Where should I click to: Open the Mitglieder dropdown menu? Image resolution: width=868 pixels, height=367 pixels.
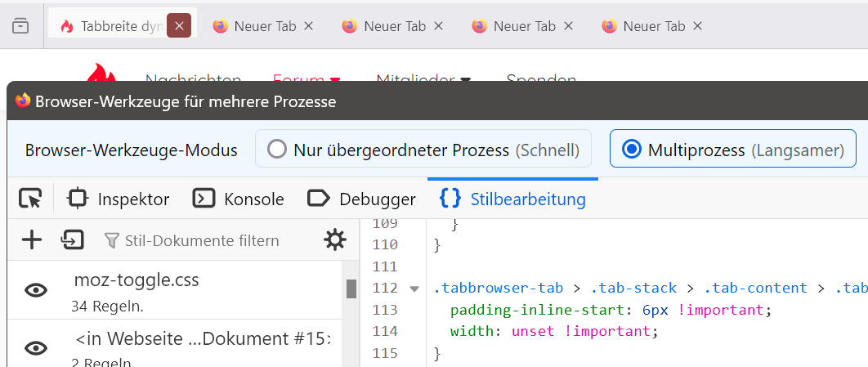coord(423,80)
